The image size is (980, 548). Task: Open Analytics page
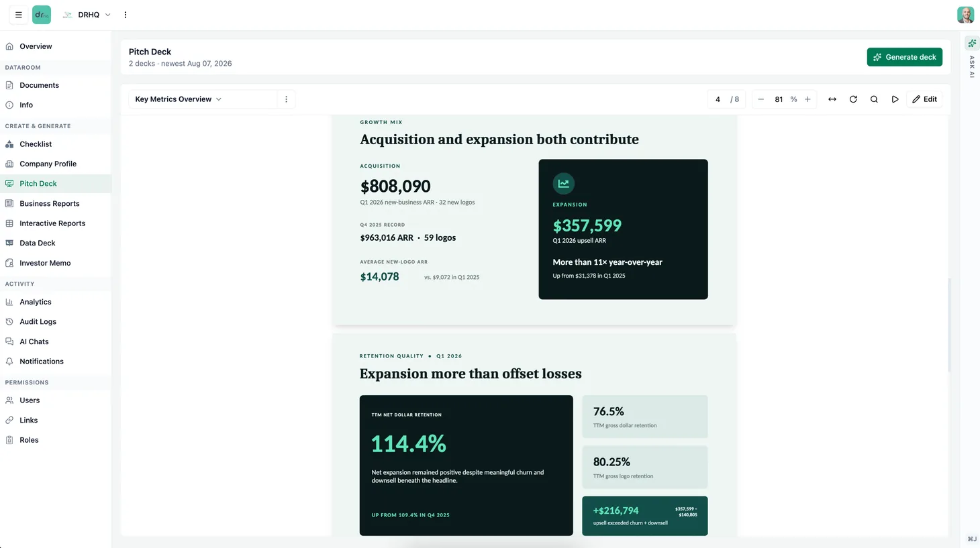35,302
